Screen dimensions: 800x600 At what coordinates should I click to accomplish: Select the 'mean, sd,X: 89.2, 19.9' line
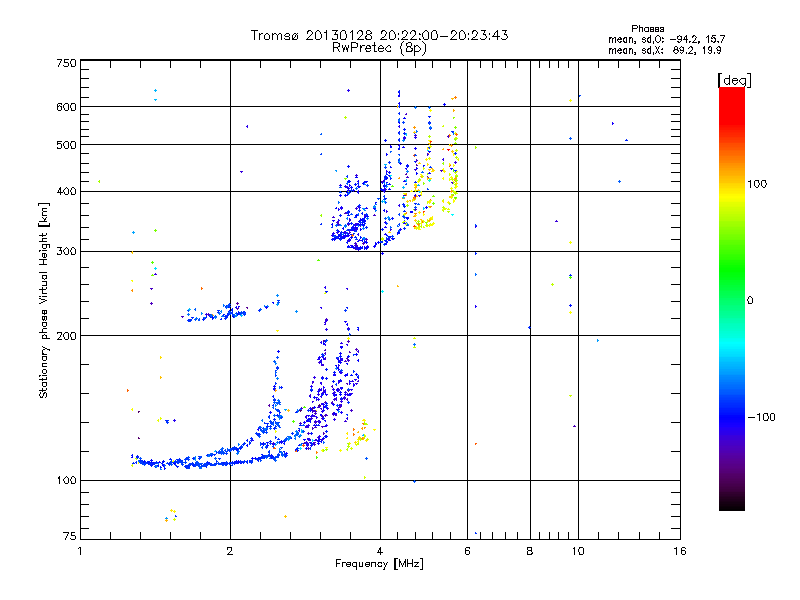point(665,50)
